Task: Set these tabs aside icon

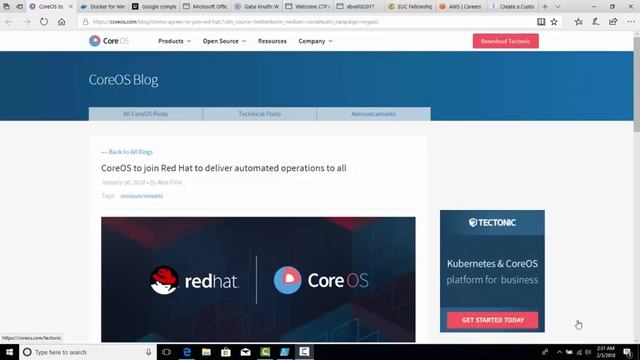Action: tap(19, 7)
